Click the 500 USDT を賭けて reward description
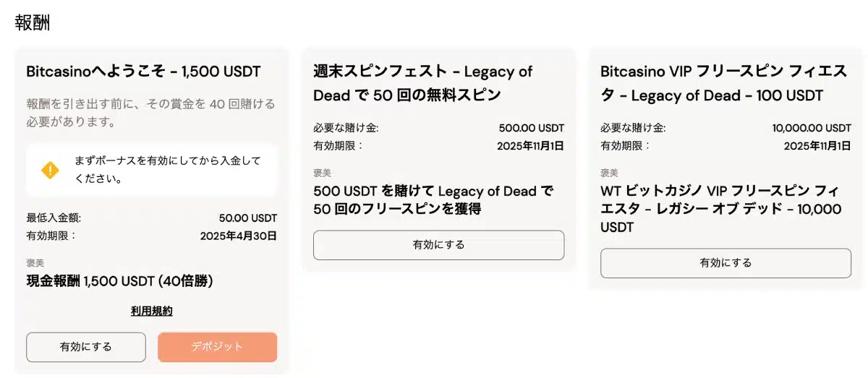 tap(433, 200)
